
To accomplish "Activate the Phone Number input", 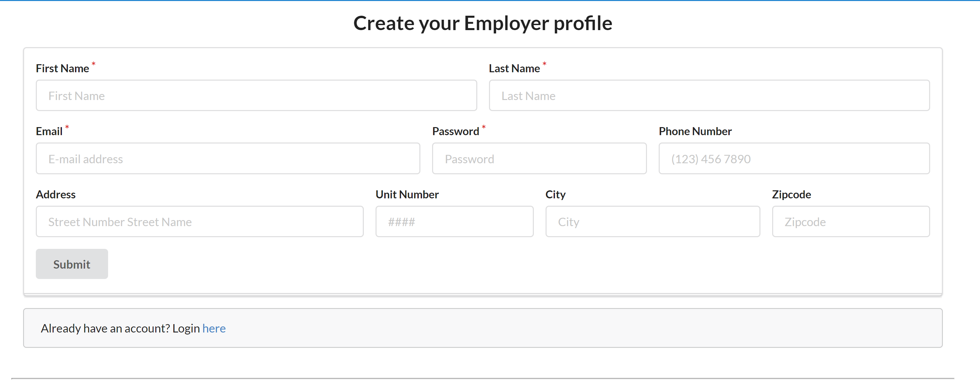I will pyautogui.click(x=794, y=159).
